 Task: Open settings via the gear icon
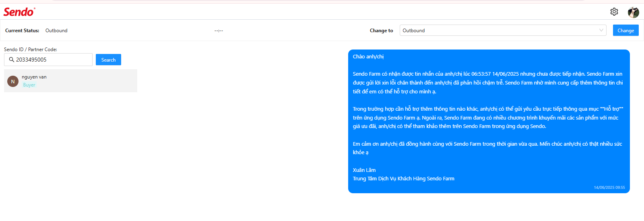coord(614,12)
